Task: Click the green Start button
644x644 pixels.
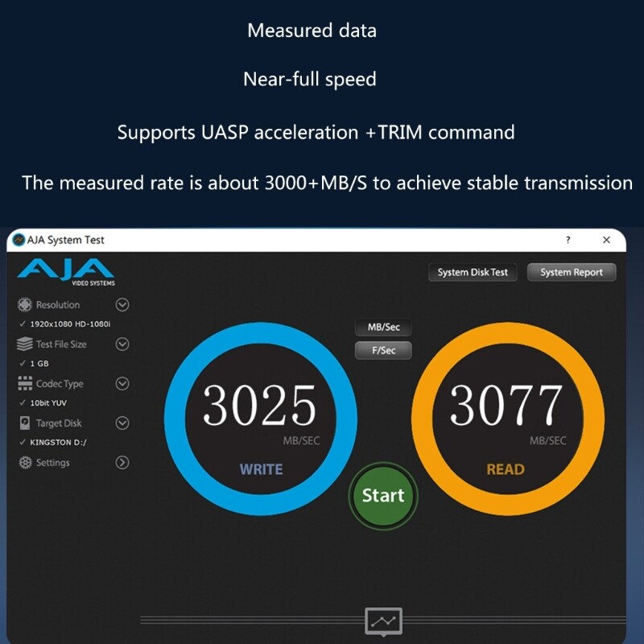Action: [x=383, y=496]
